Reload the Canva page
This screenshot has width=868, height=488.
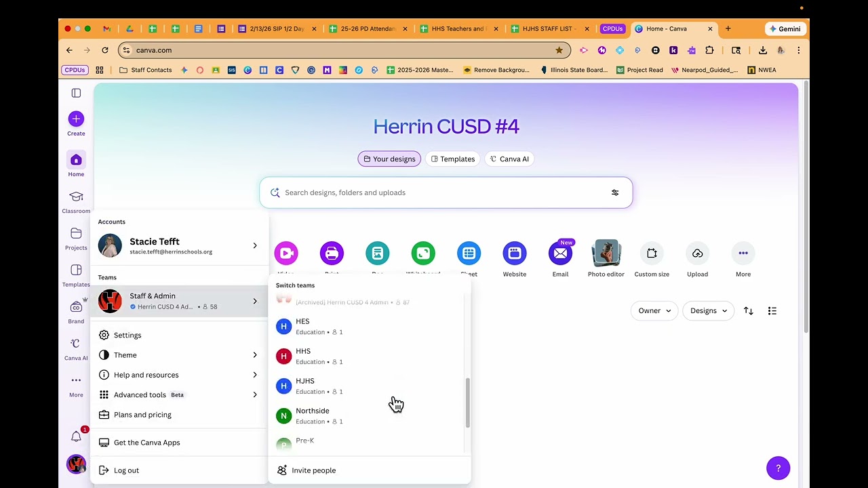(105, 50)
